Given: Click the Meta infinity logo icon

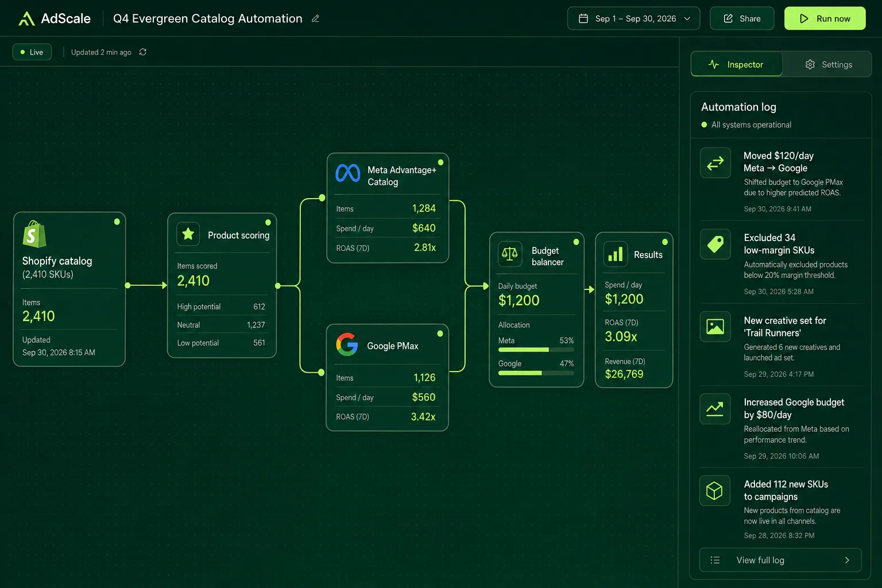Looking at the screenshot, I should click(348, 173).
